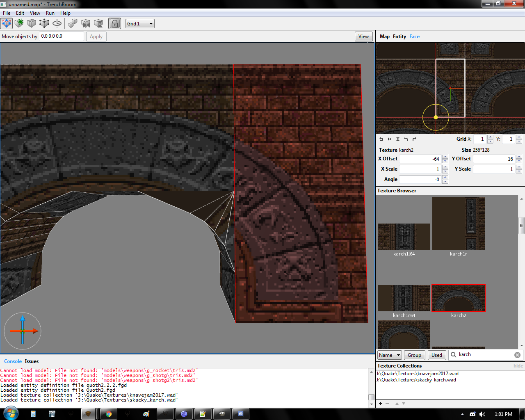Click the View button above the viewport
Viewport: 525px width, 420px height.
point(364,37)
